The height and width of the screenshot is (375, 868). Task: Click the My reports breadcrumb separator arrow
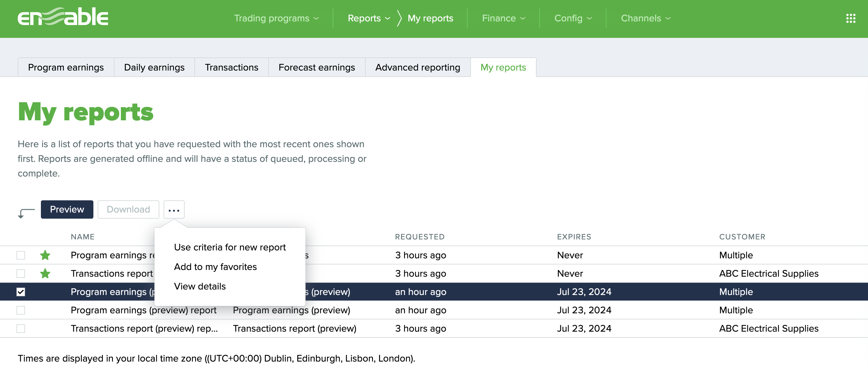(399, 18)
